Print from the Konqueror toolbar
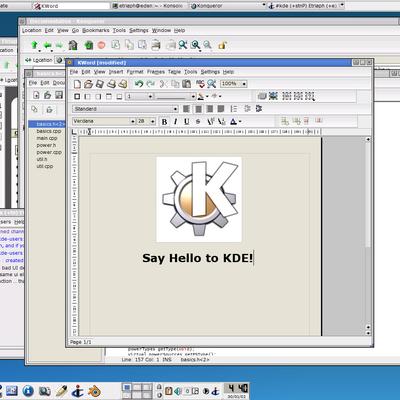 tap(156, 45)
